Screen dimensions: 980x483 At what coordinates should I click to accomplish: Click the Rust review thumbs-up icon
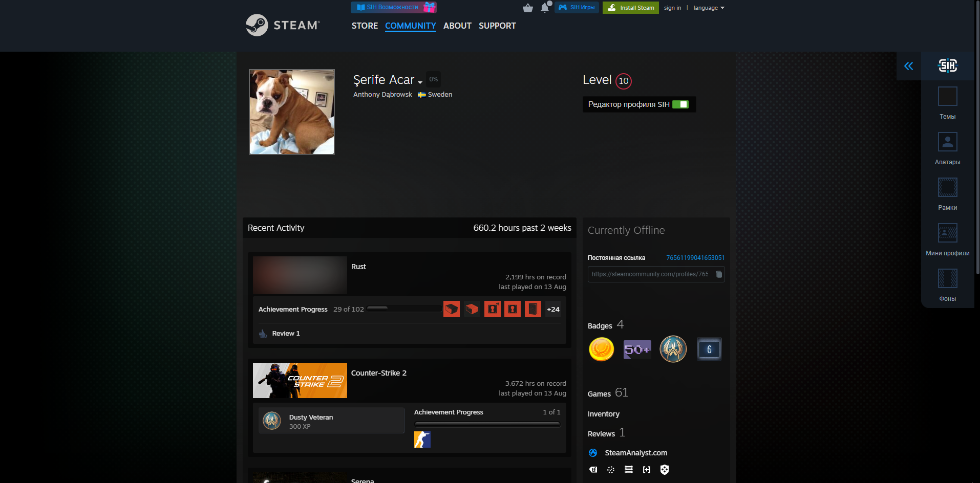pos(263,334)
